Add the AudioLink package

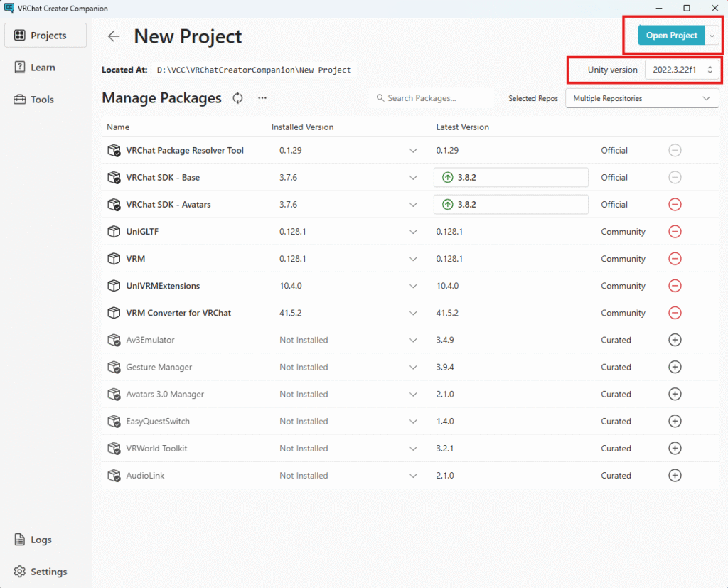click(675, 475)
